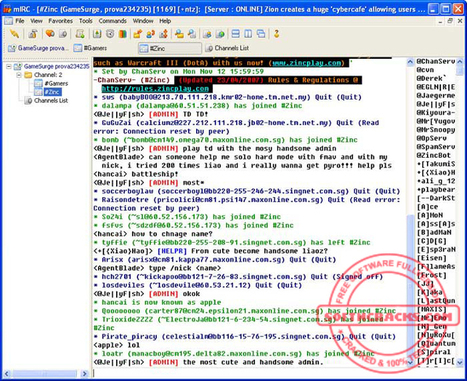This screenshot has height=381, width=467.
Task: Click the Connect lightning bolt toolbar icon
Action: 14,34
